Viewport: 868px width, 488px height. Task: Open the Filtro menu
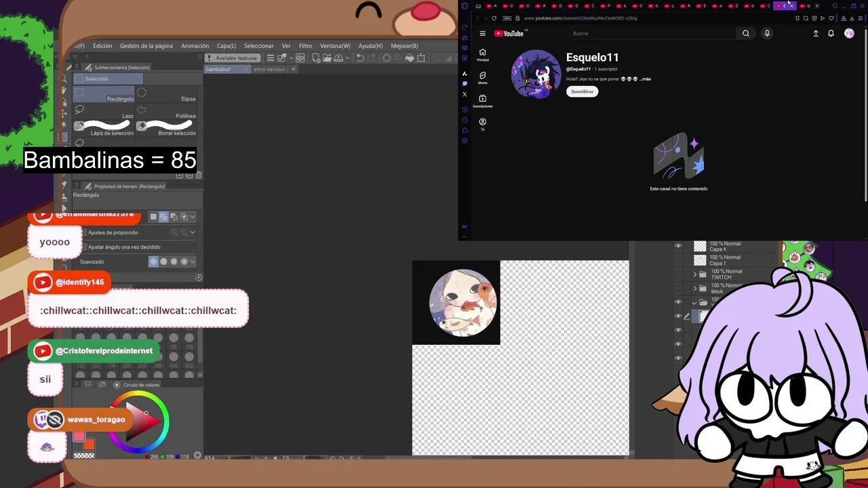click(306, 46)
